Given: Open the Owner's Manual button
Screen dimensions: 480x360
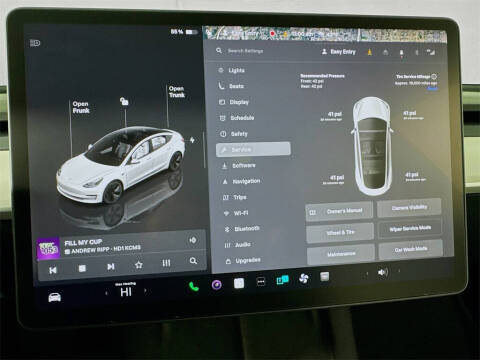Looking at the screenshot, I should click(339, 211).
